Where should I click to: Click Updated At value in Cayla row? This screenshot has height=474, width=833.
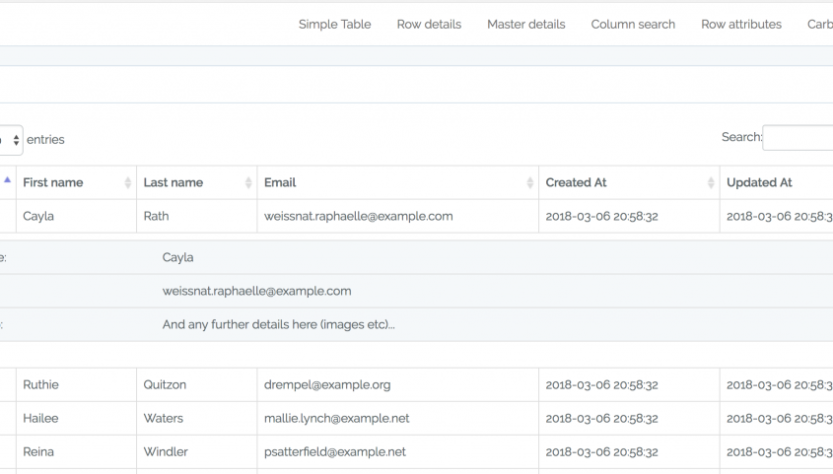(x=779, y=217)
